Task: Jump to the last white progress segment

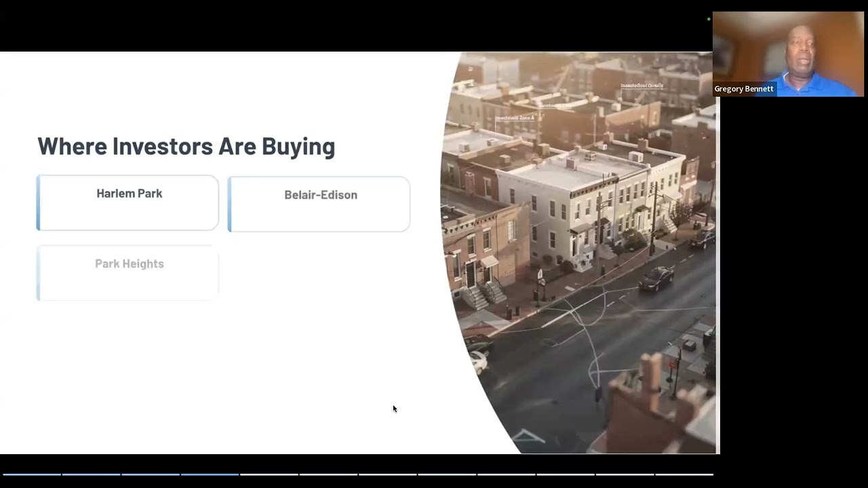Action: pos(684,474)
